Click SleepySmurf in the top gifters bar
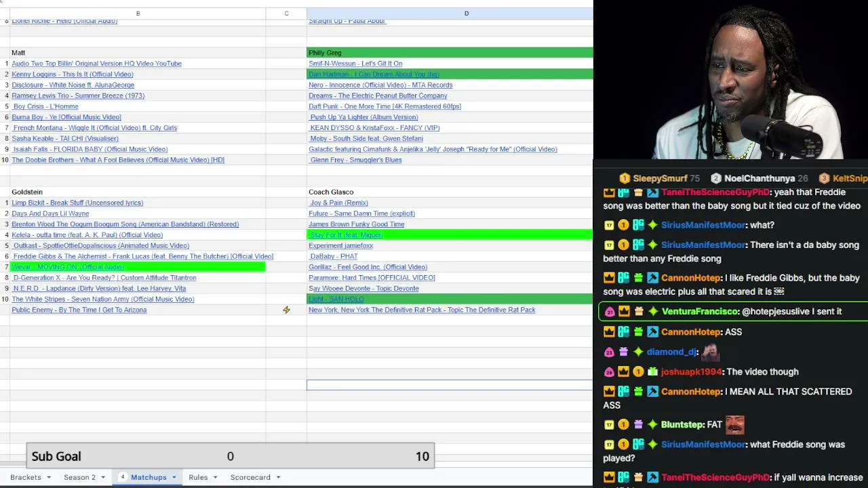The image size is (868, 488). (x=660, y=178)
